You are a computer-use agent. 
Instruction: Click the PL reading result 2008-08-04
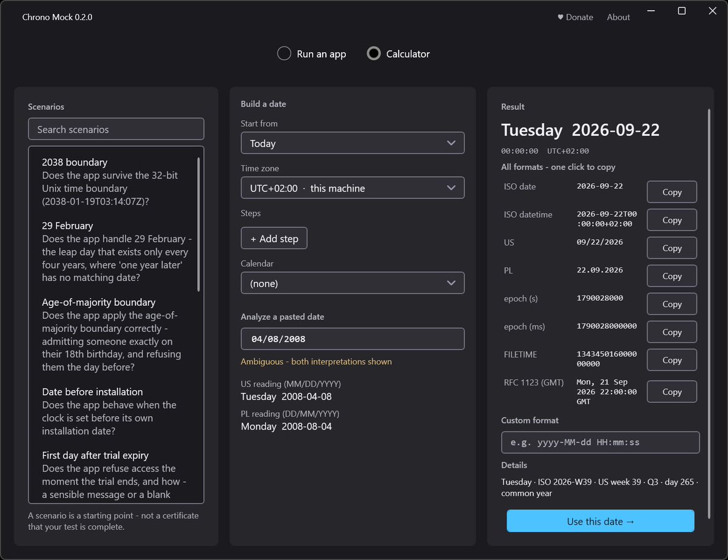click(286, 427)
